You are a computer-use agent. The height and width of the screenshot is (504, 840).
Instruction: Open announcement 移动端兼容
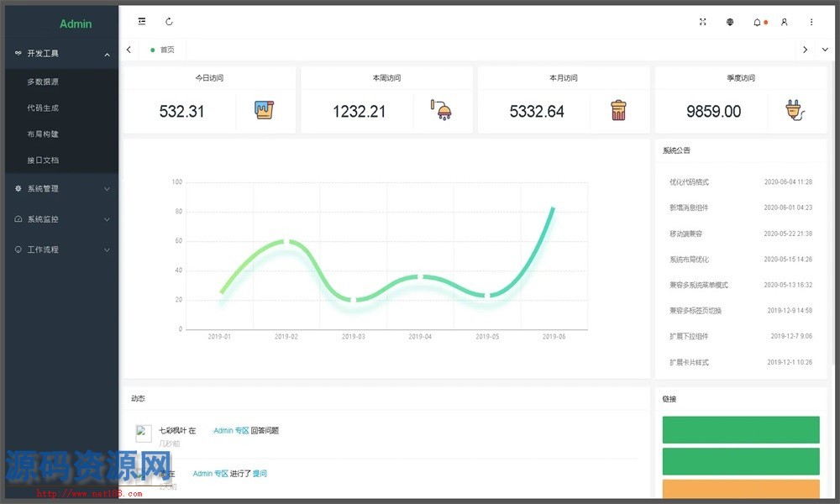coord(685,234)
